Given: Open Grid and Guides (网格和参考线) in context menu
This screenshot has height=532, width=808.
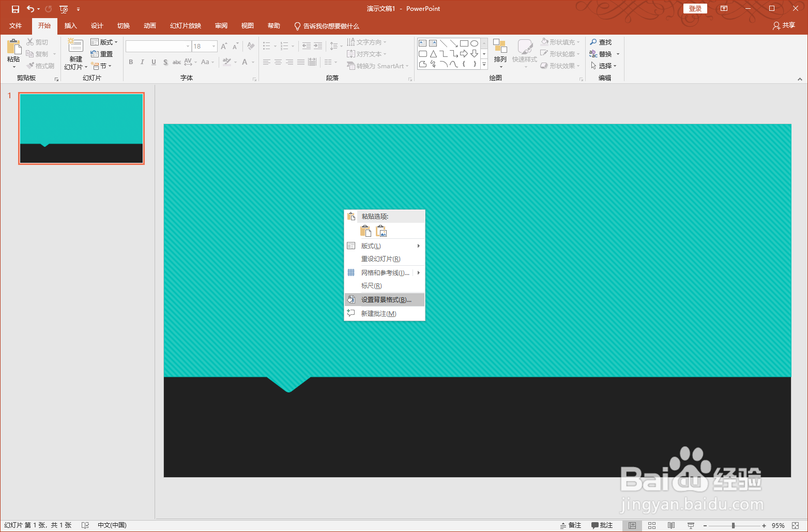Looking at the screenshot, I should [x=385, y=273].
